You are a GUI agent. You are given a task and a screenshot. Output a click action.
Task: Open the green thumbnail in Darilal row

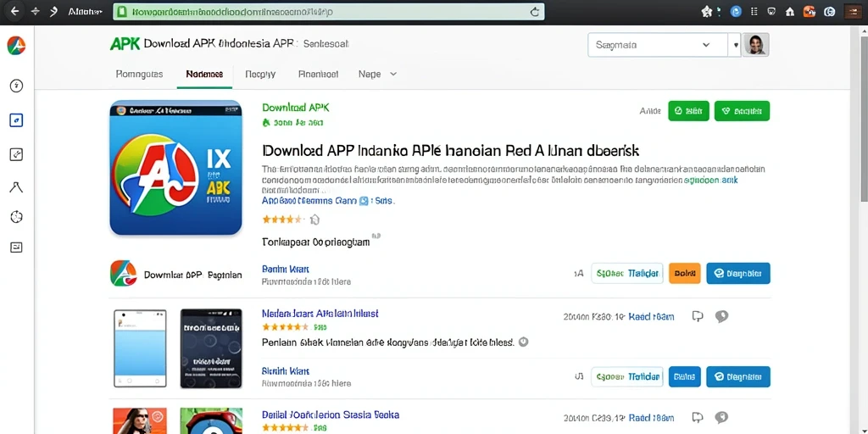tap(211, 420)
